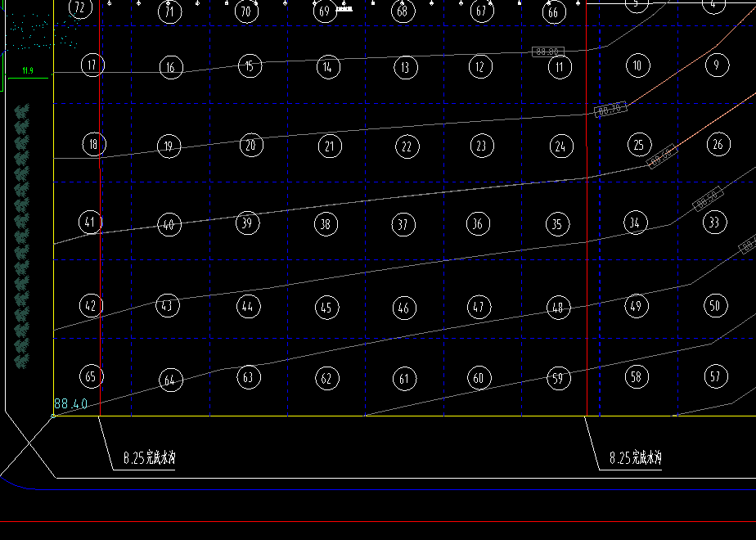Click the circled number 44
The height and width of the screenshot is (540, 756).
tap(248, 307)
